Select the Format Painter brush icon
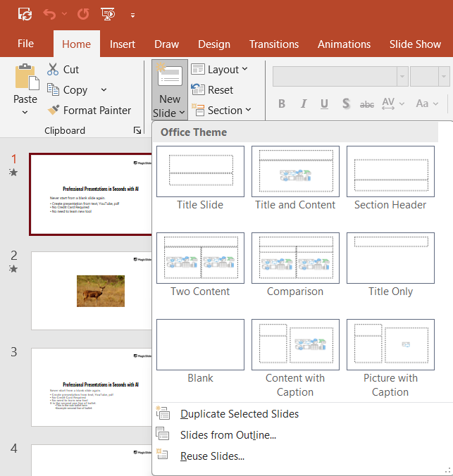The image size is (453, 476). pos(53,111)
